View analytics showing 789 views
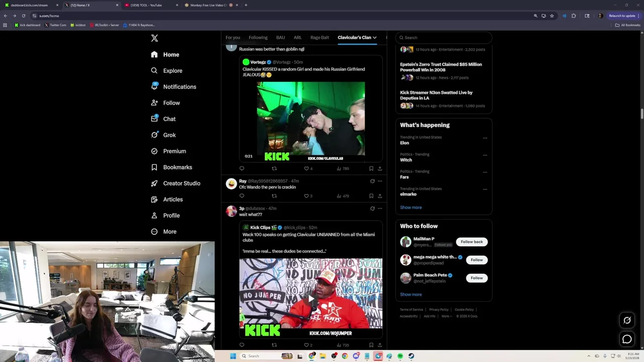This screenshot has width=644, height=362. 343,168
